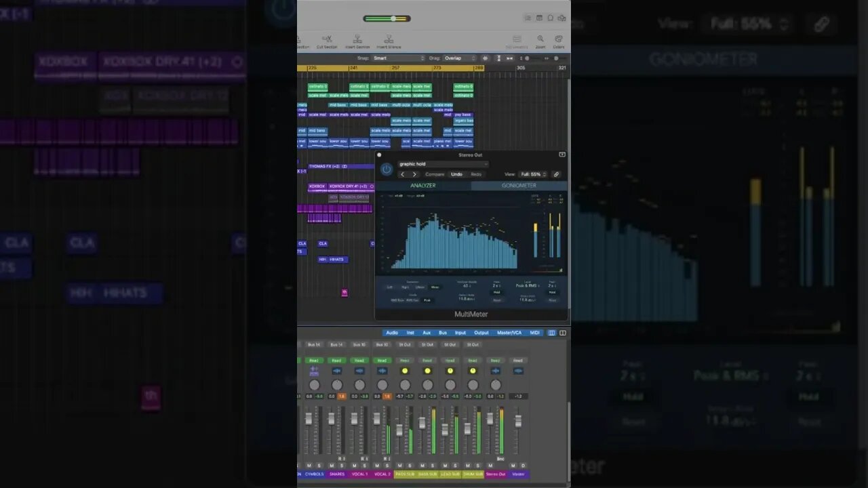868x488 pixels.
Task: Click the Master channel volume fader
Action: click(518, 421)
